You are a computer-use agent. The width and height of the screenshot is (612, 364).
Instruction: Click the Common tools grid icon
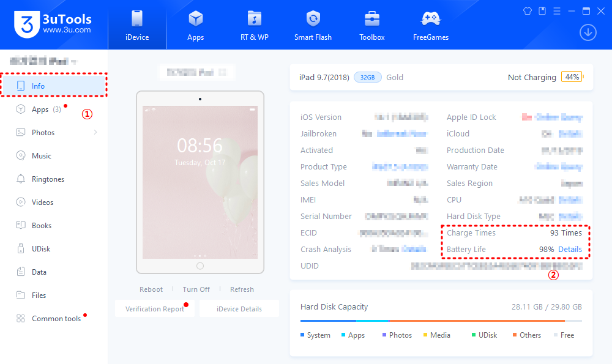tap(21, 318)
